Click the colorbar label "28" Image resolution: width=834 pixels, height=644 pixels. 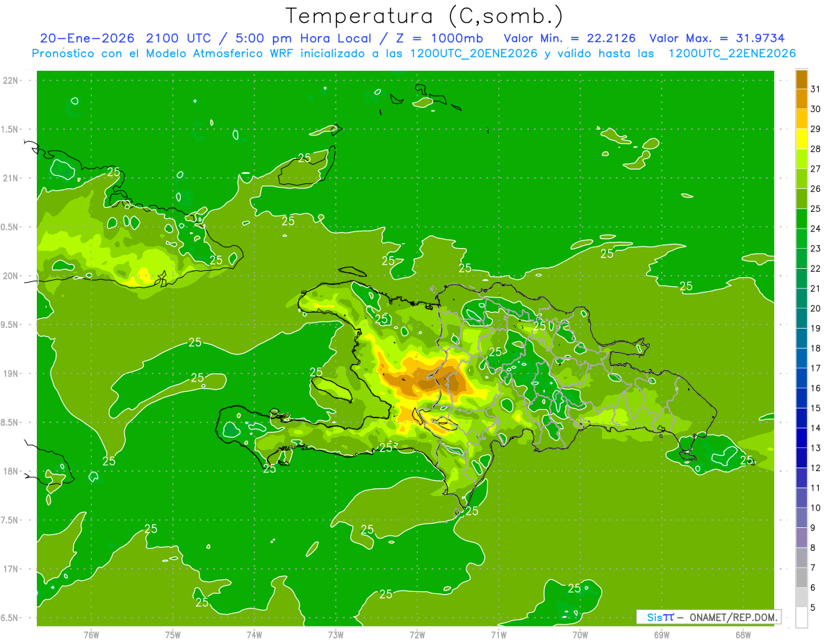coord(816,149)
